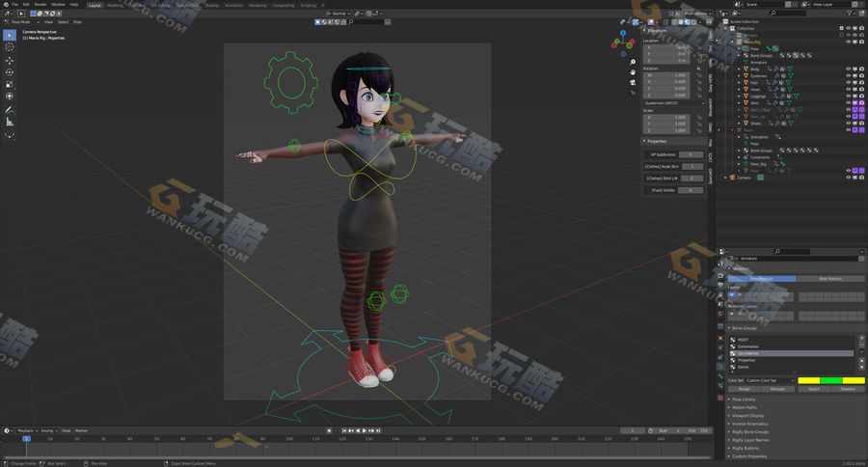Toggle Camera visibility eye in outliner
This screenshot has width=868, height=467.
coord(848,178)
